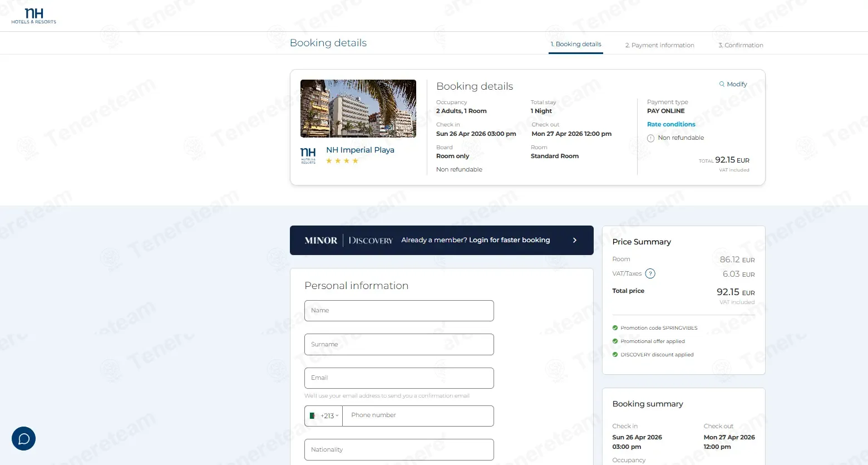868x465 pixels.
Task: Click the VAT/Taxes amount 6.03 EUR
Action: coord(739,274)
